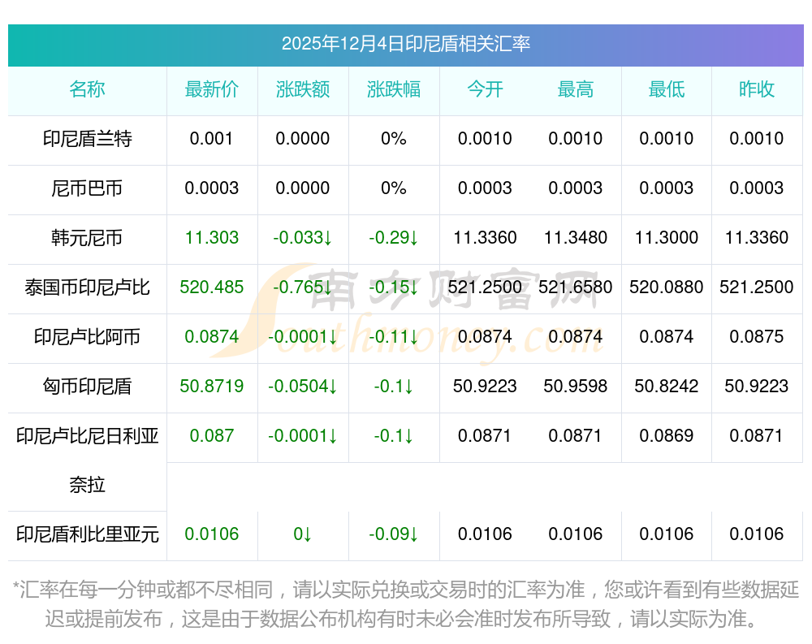Click change value -0.0504↓ in 匈币印尼盾 row
Screen dimensions: 812x644
[x=302, y=386]
